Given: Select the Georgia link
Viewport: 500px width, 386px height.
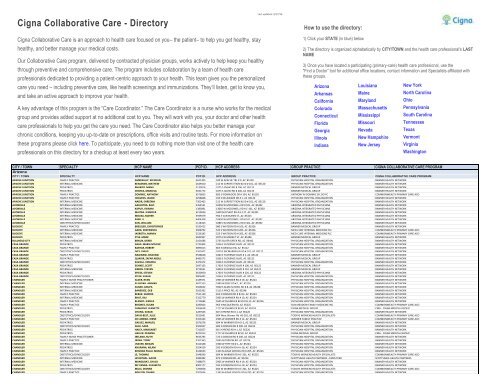Looking at the screenshot, I should 322,131.
